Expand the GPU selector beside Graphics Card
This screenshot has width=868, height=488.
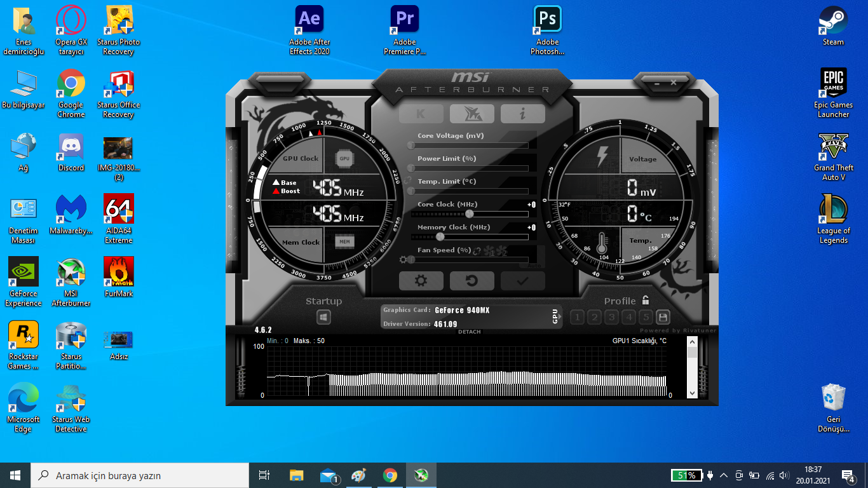[x=555, y=316]
